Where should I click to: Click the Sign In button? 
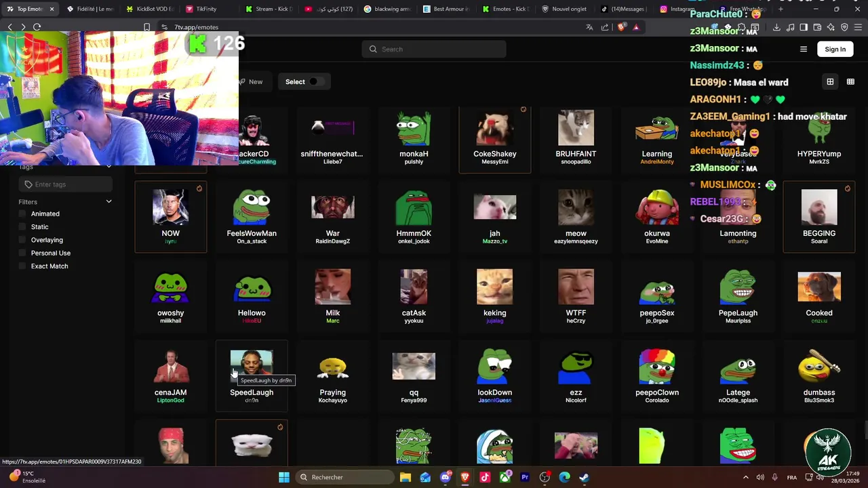click(835, 49)
